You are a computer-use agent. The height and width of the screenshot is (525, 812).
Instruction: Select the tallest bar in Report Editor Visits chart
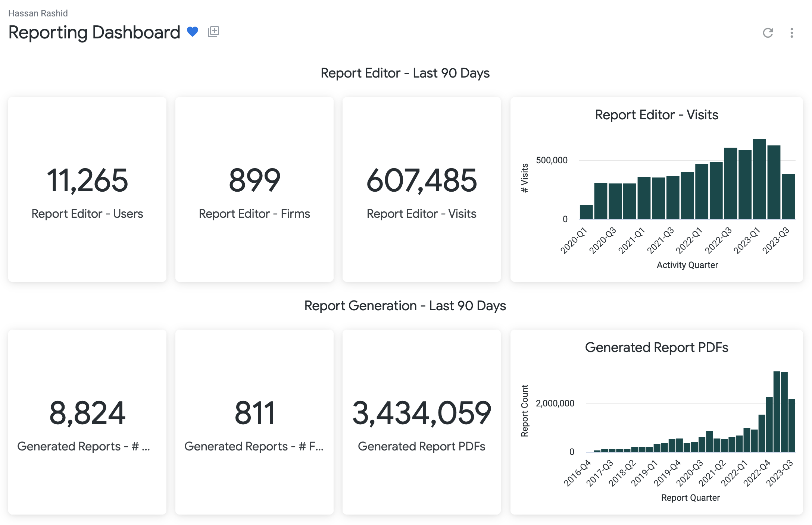pos(759,179)
